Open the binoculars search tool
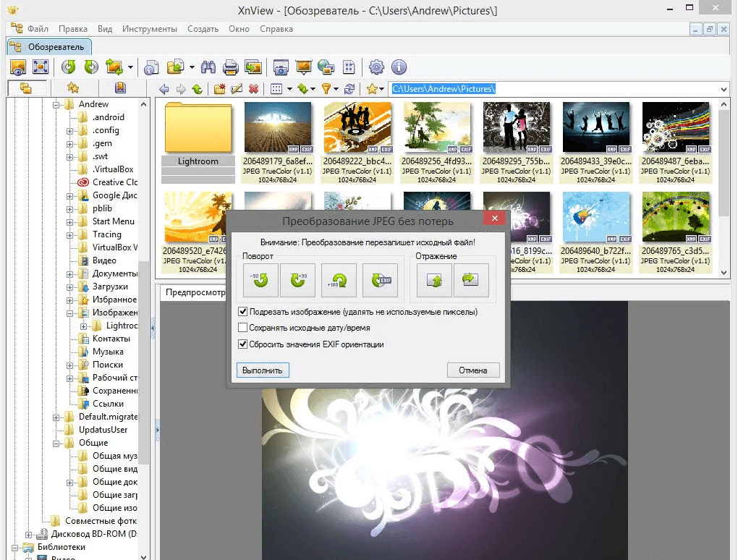738x560 pixels. click(209, 68)
